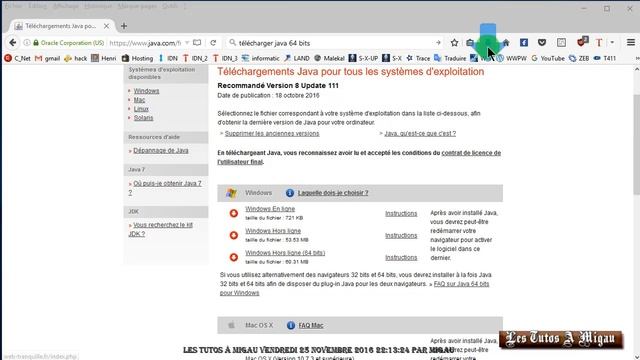Open the YouTube bookmark

click(548, 58)
